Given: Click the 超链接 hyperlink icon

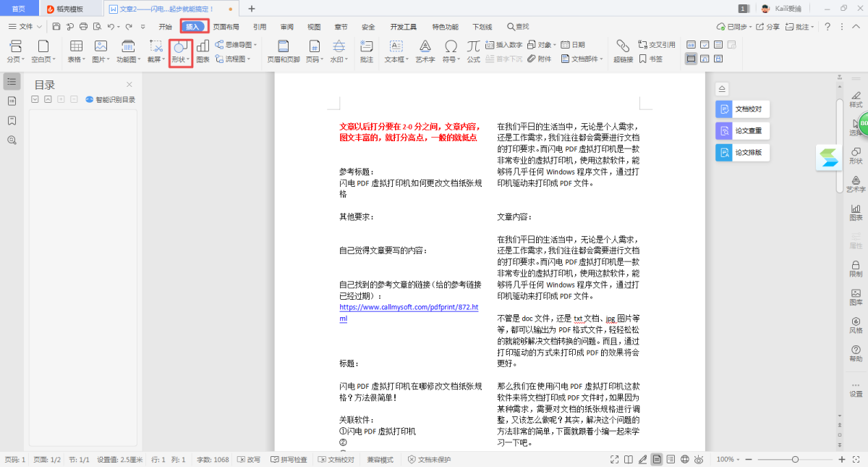Looking at the screenshot, I should tap(623, 51).
